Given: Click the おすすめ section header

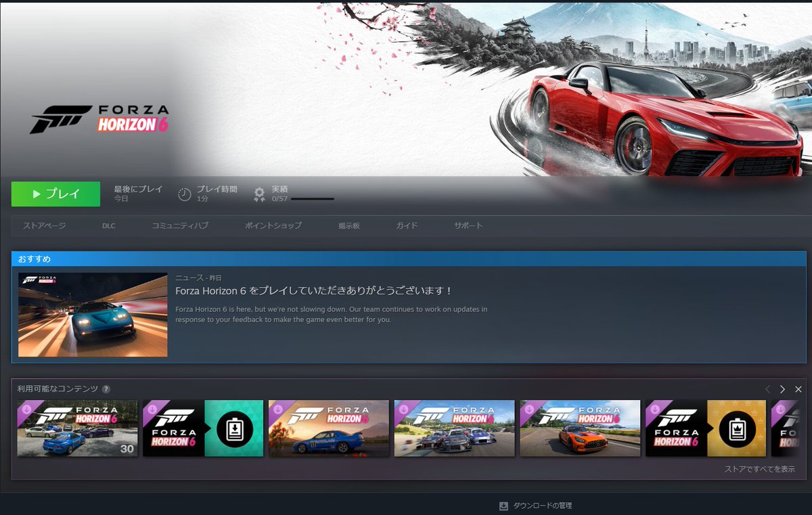Looking at the screenshot, I should (x=409, y=259).
